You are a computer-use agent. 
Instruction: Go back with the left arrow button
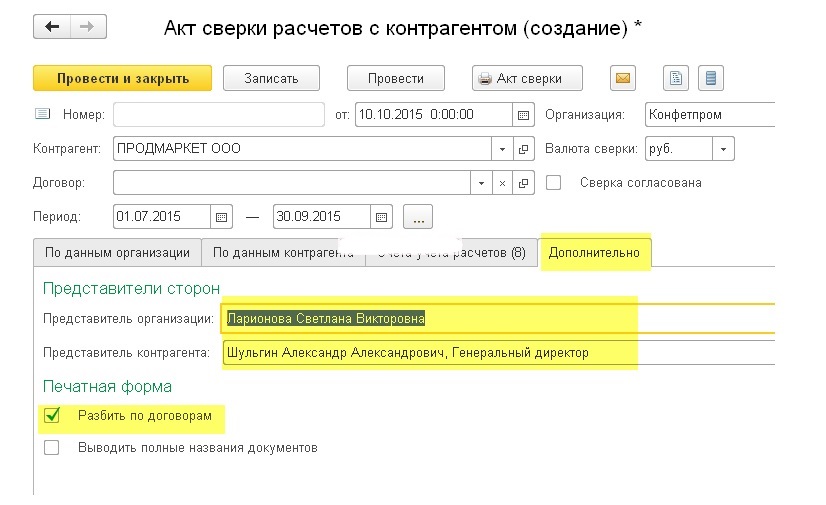52,27
